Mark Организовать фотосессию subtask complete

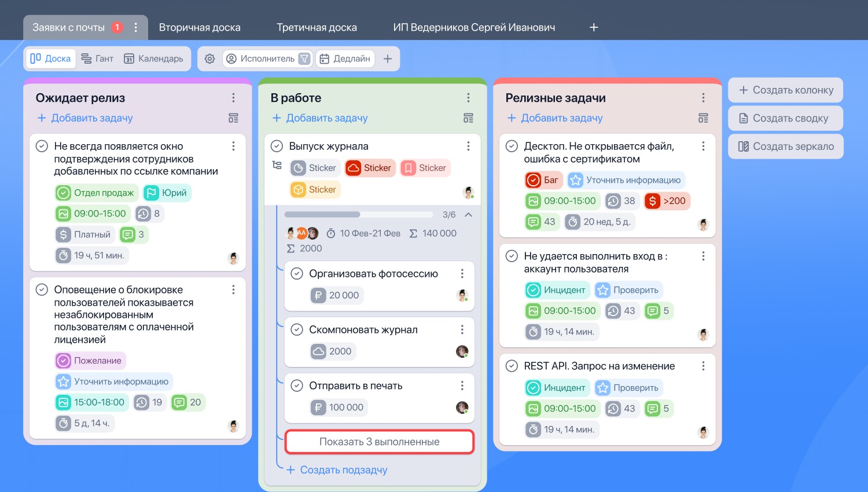coord(297,273)
